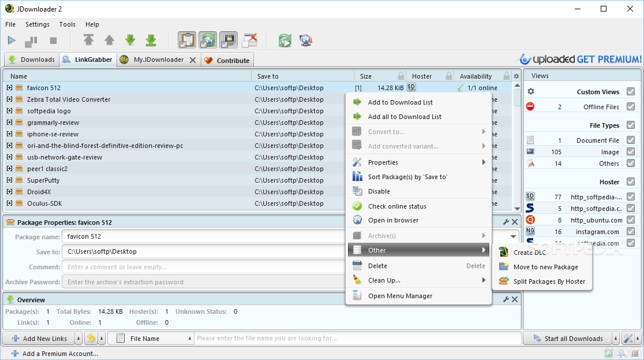Close the My.JDownloader tab

(x=193, y=60)
